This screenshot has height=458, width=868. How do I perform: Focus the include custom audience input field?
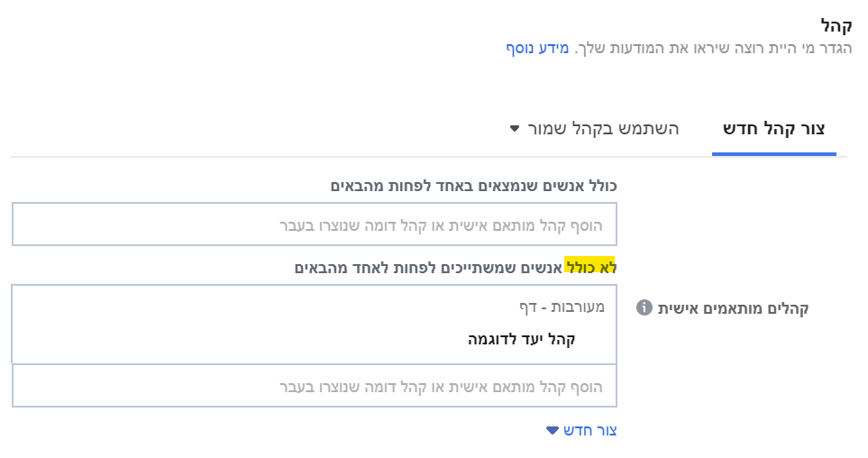[315, 224]
